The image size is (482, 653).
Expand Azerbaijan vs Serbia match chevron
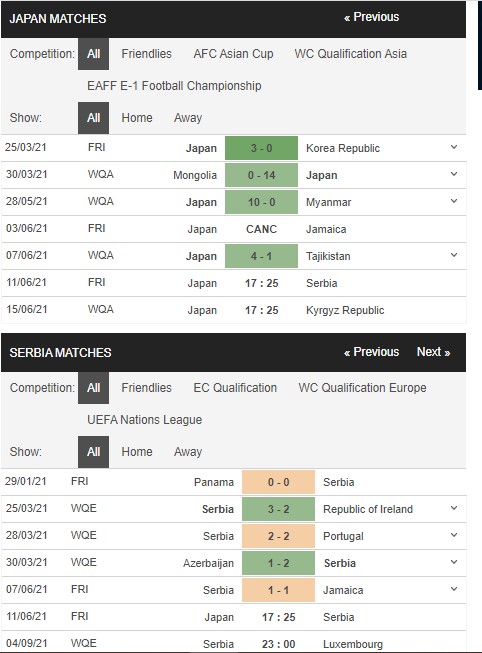point(454,562)
